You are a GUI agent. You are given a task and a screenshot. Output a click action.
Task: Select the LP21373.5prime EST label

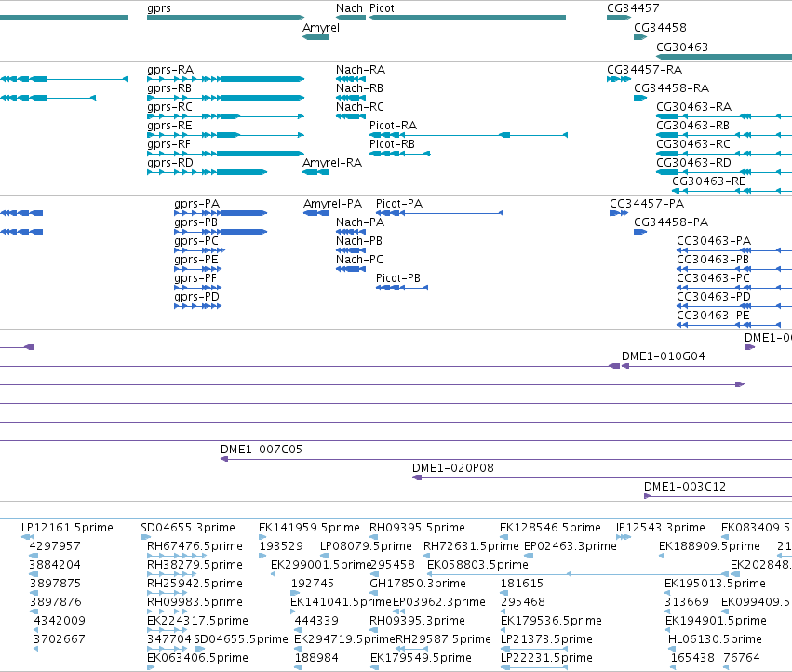pos(546,639)
